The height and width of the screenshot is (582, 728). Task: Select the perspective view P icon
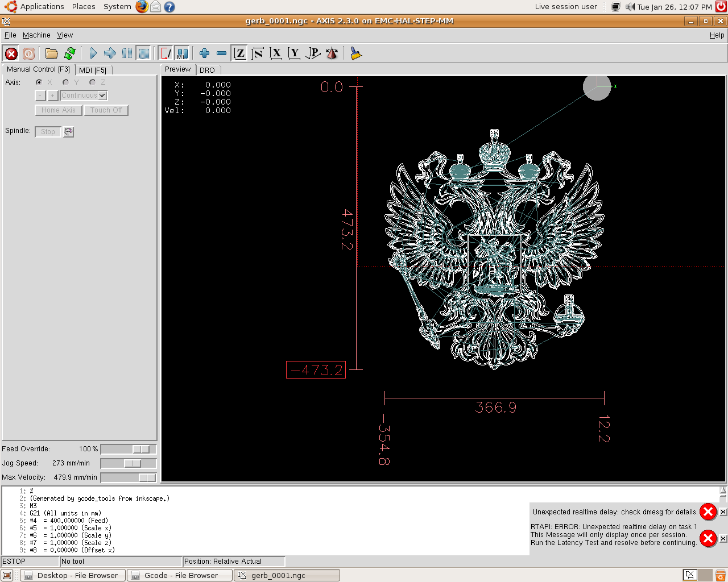click(313, 53)
